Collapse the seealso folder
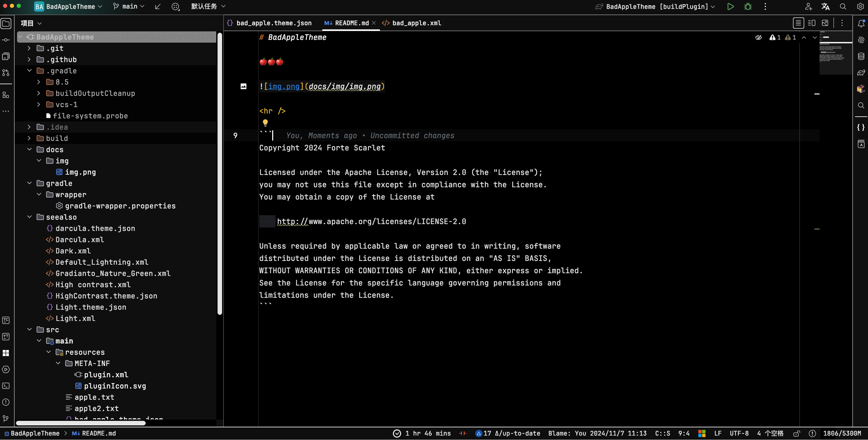Viewport: 868px width, 440px height. [29, 217]
